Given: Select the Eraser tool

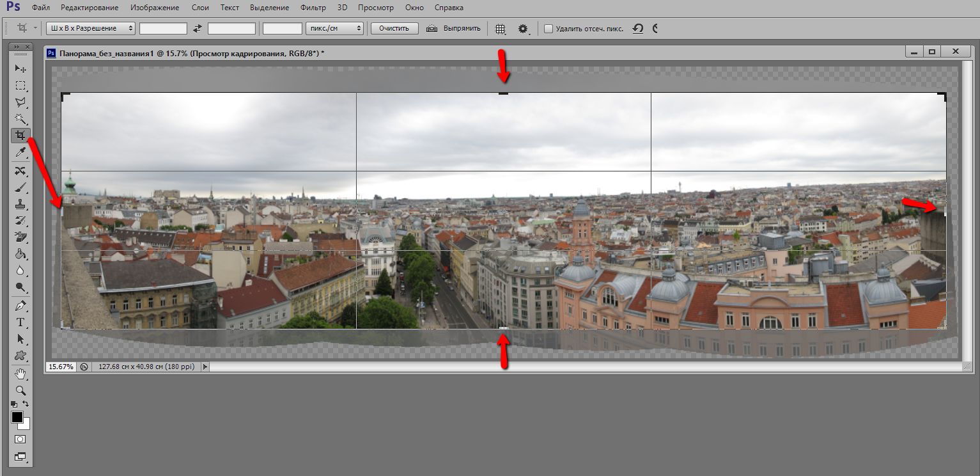Looking at the screenshot, I should [20, 237].
